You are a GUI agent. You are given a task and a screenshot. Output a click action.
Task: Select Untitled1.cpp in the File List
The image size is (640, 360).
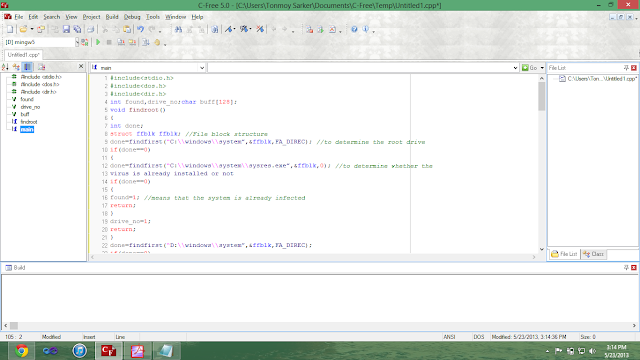[602, 79]
